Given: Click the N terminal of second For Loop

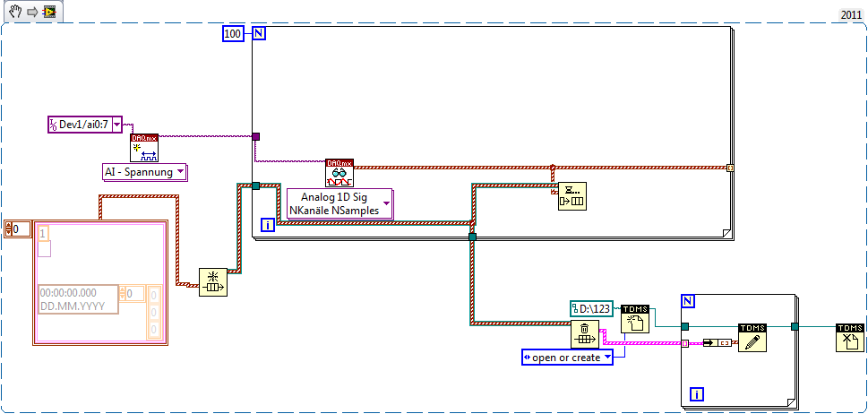Looking at the screenshot, I should [688, 301].
